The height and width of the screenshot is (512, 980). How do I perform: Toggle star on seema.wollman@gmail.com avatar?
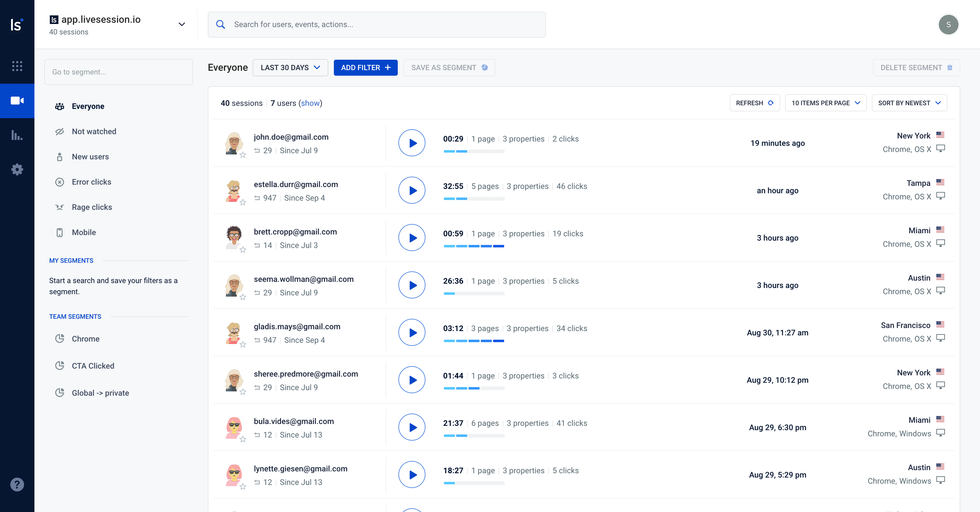(243, 297)
